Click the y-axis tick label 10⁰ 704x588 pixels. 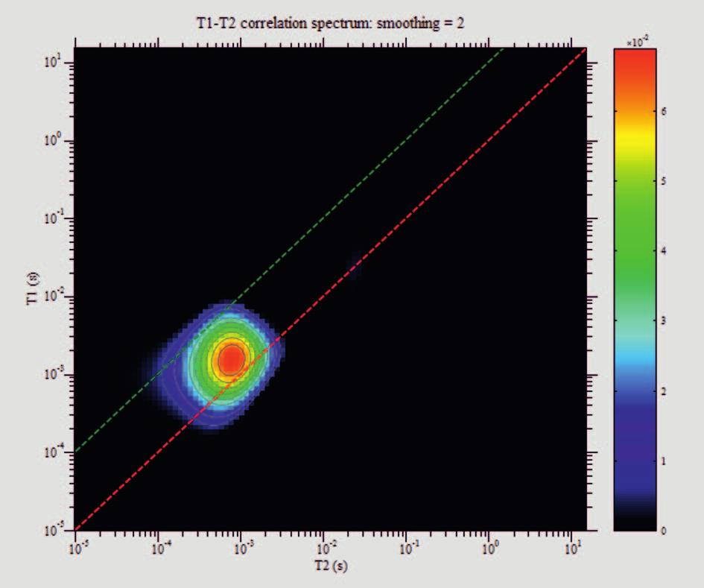tap(54, 140)
